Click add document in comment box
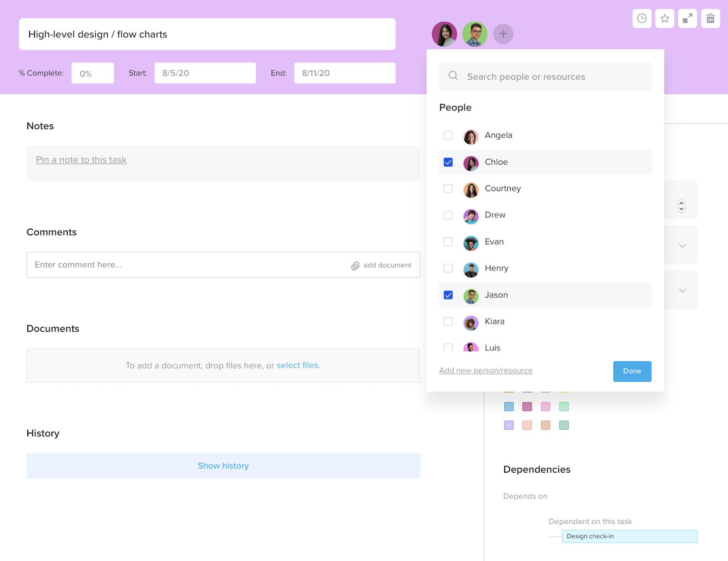The height and width of the screenshot is (561, 728). click(387, 265)
